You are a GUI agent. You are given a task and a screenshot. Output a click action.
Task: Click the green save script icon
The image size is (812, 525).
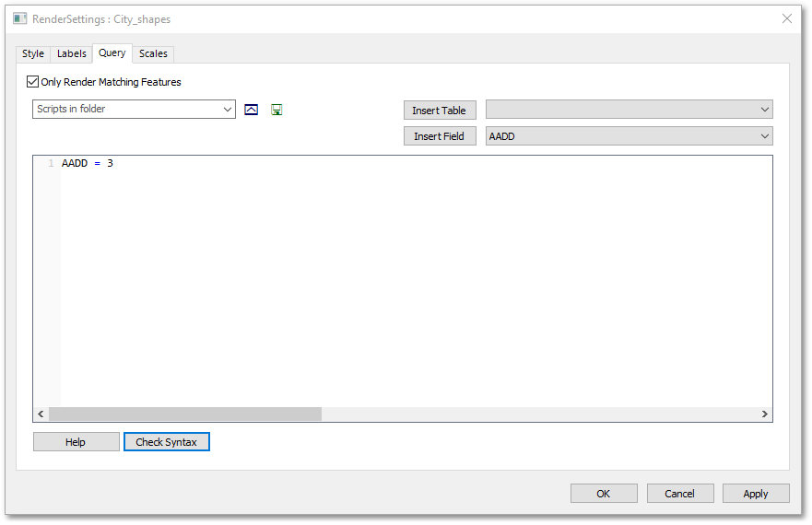pos(277,110)
